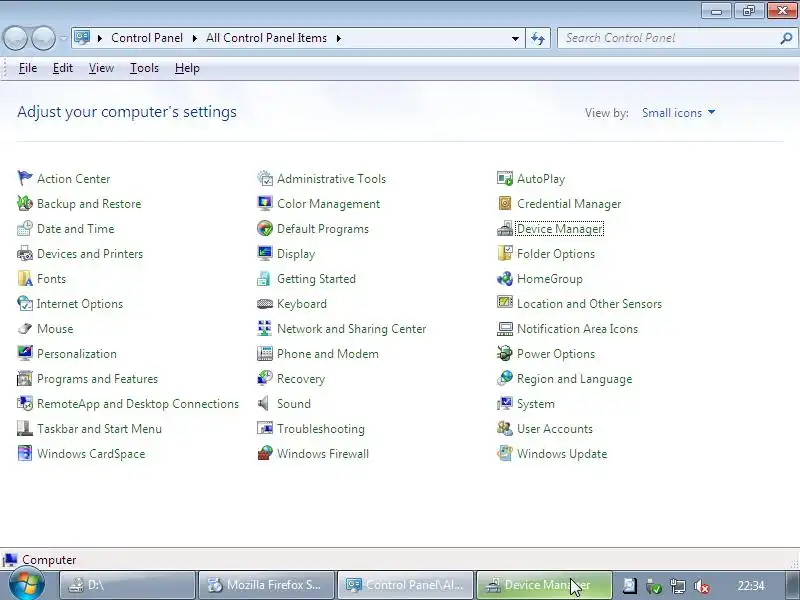Click the Power Options icon

tap(505, 354)
